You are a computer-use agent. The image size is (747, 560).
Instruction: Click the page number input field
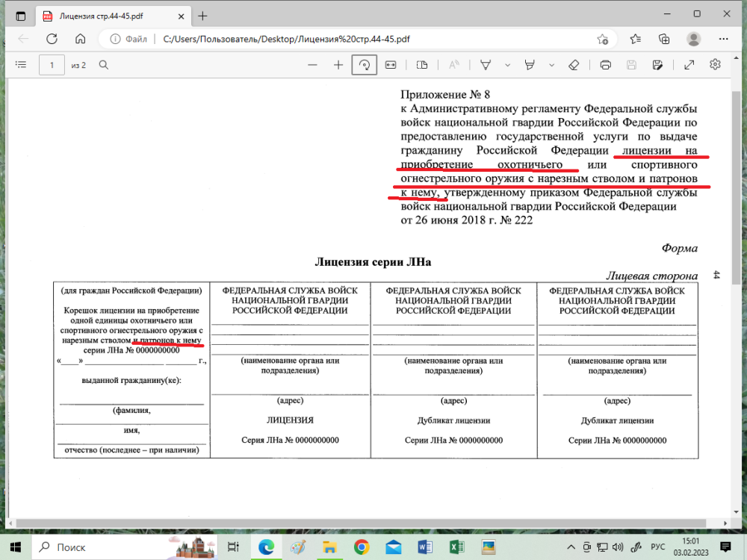[x=52, y=65]
